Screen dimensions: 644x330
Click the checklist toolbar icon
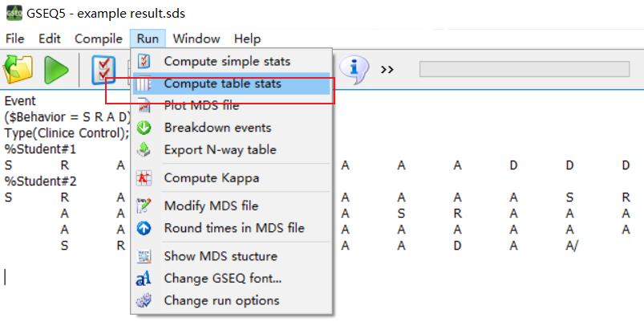(103, 71)
